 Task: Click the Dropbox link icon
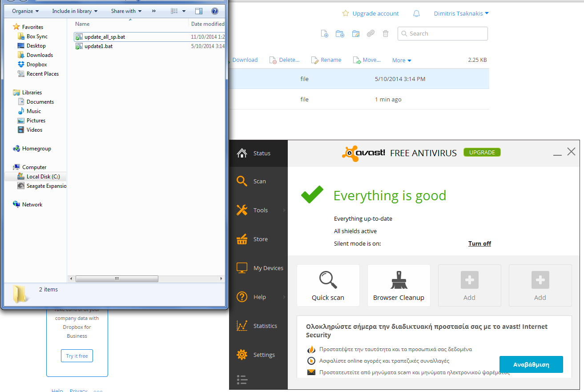pyautogui.click(x=371, y=33)
